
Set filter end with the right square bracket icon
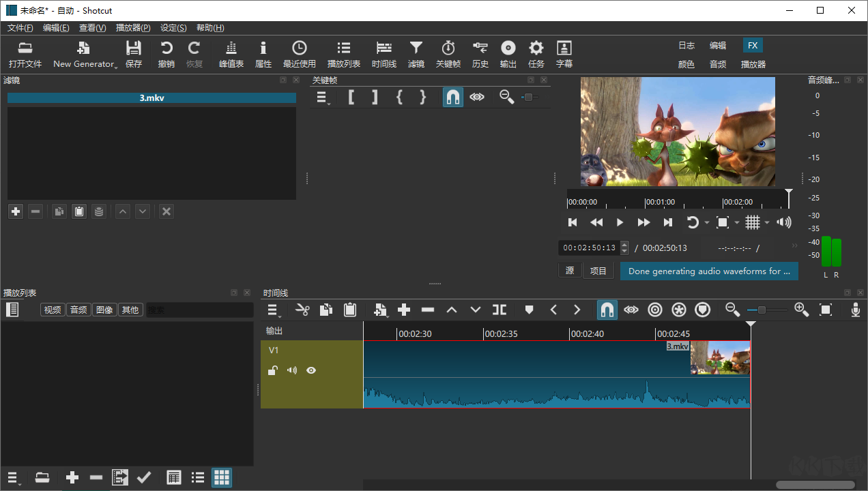pyautogui.click(x=375, y=97)
